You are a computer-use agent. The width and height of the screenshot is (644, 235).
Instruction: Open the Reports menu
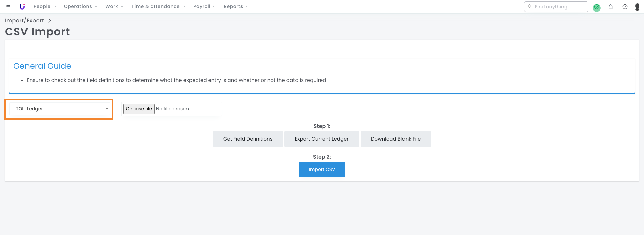236,6
